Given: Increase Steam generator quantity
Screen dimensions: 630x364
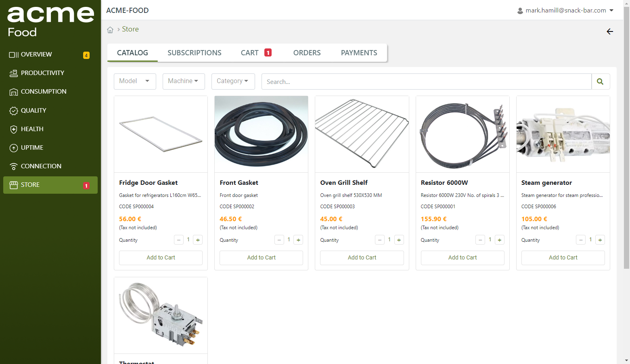Looking at the screenshot, I should coord(600,240).
